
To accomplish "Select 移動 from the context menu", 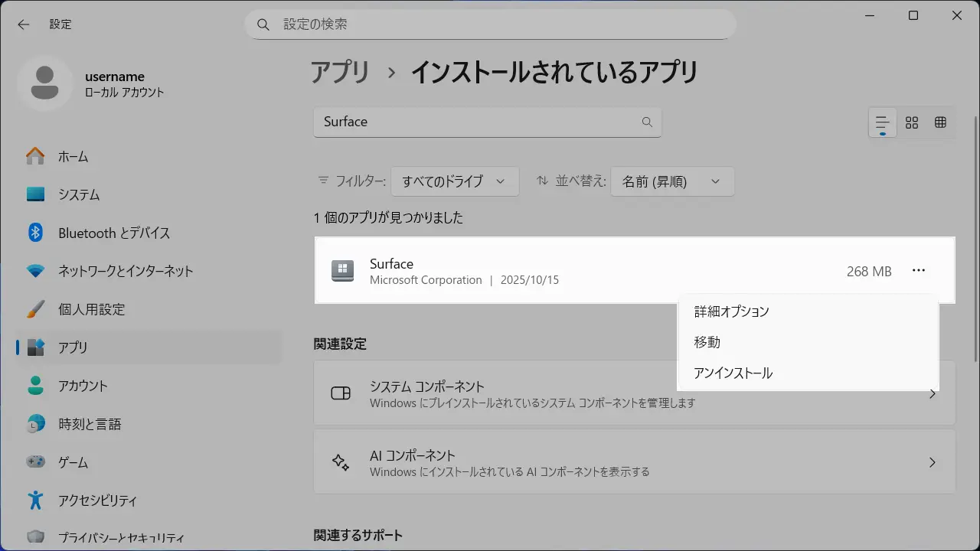I will click(707, 342).
